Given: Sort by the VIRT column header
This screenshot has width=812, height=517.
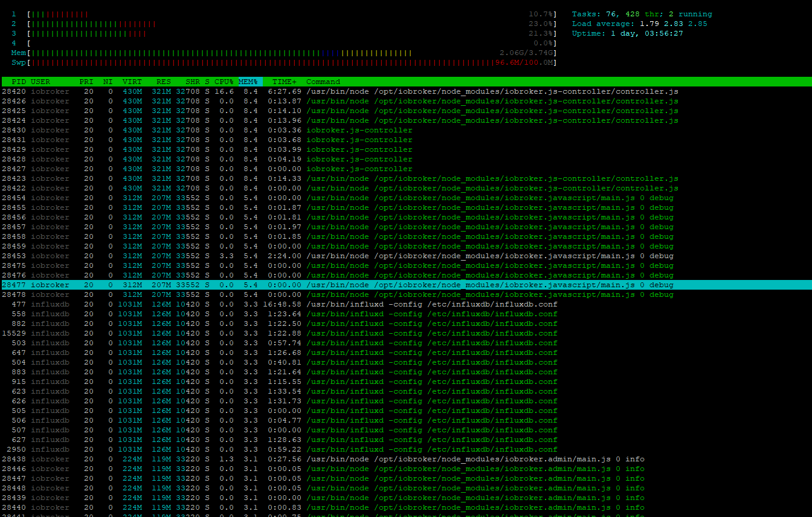Looking at the screenshot, I should pyautogui.click(x=132, y=82).
